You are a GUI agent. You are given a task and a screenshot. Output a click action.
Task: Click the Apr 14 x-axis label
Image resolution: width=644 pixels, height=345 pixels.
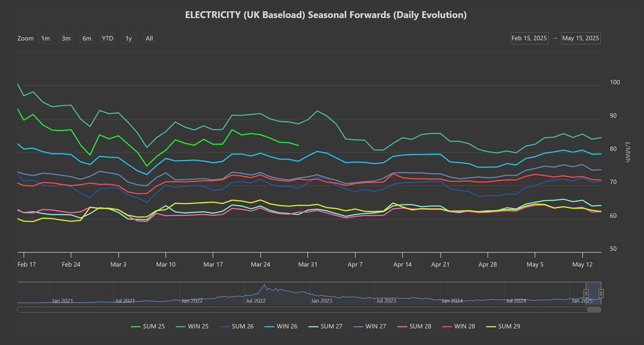coord(402,265)
